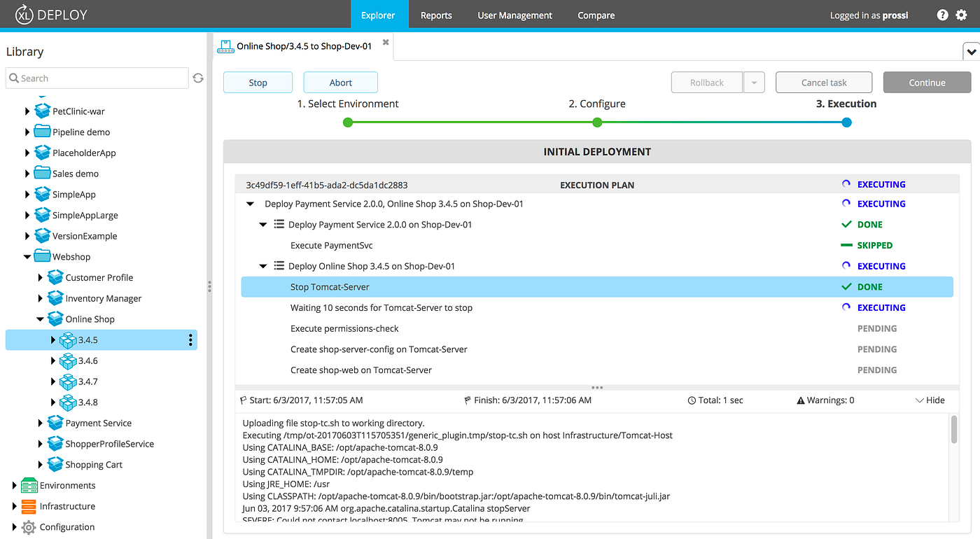This screenshot has width=980, height=539.
Task: Click the refresh icon beside the Library search
Action: 198,78
